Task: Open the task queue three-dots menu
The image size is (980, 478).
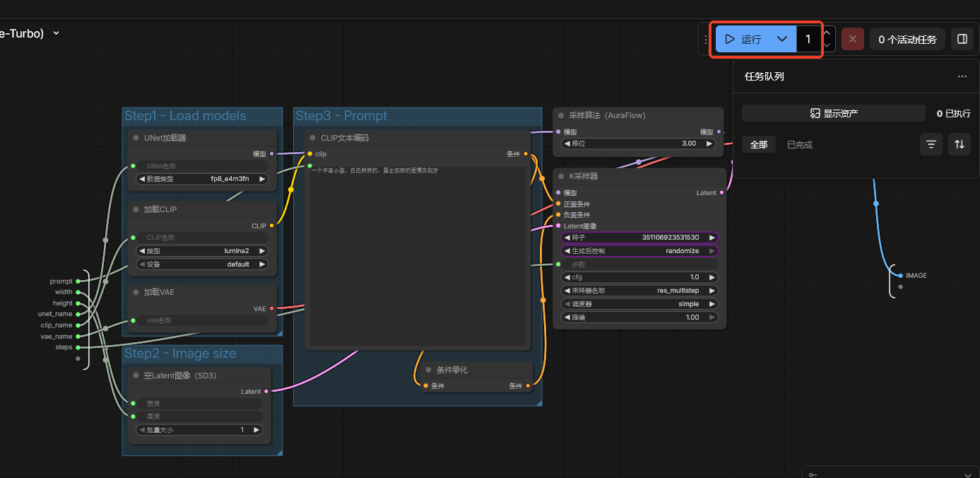Action: [x=962, y=76]
